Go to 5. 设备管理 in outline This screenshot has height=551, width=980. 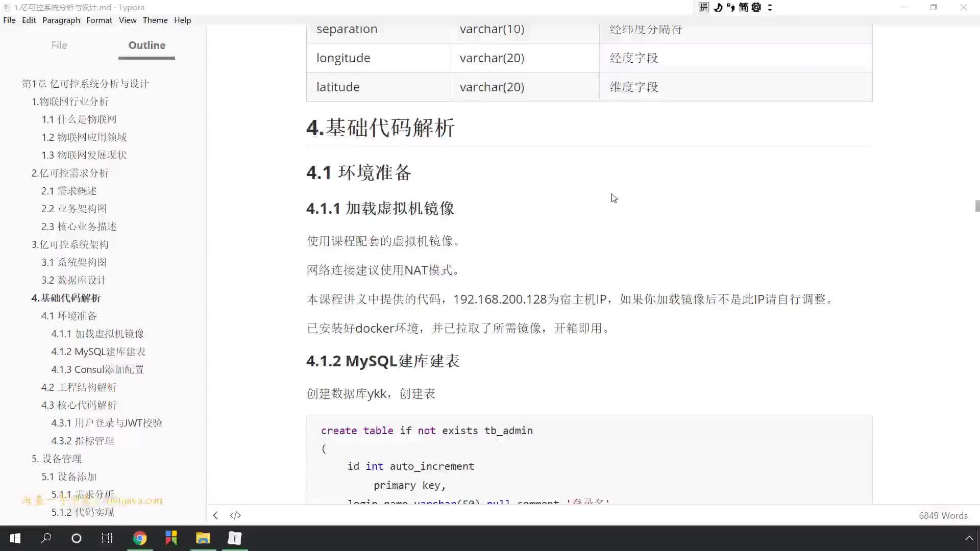[57, 459]
